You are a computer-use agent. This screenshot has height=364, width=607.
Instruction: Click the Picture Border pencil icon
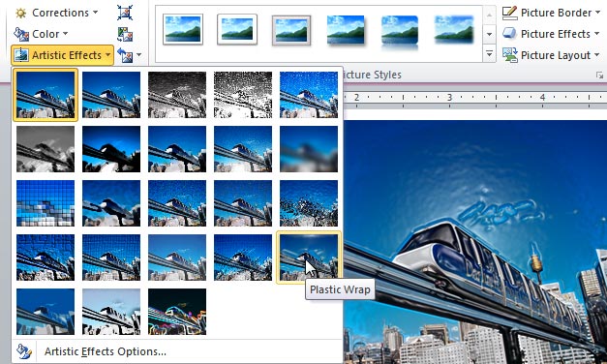click(510, 13)
